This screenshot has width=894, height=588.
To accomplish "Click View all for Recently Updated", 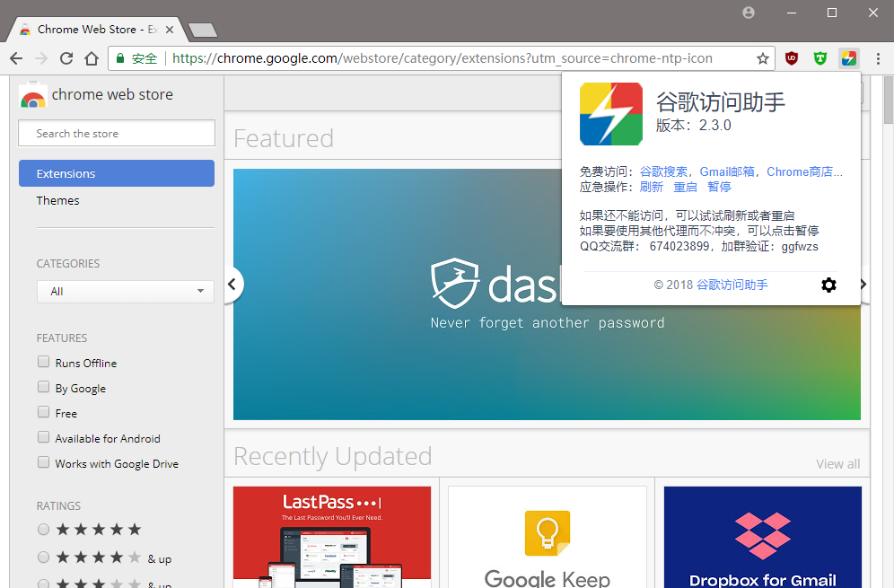I will [837, 464].
